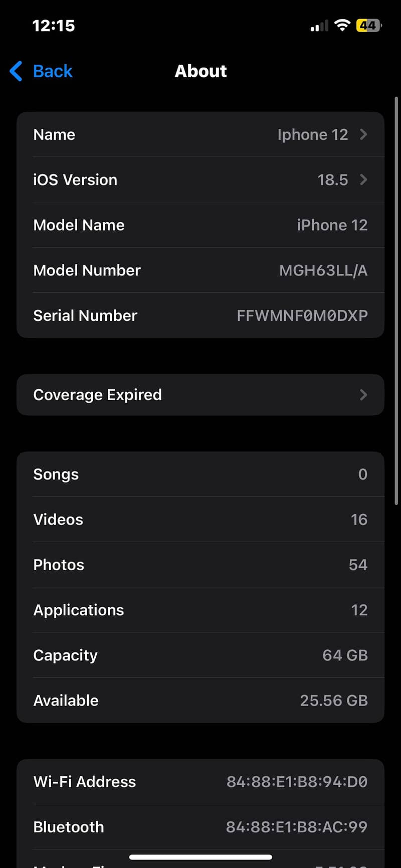The height and width of the screenshot is (868, 401).
Task: Open the iOS Version row chevron
Action: tap(364, 180)
